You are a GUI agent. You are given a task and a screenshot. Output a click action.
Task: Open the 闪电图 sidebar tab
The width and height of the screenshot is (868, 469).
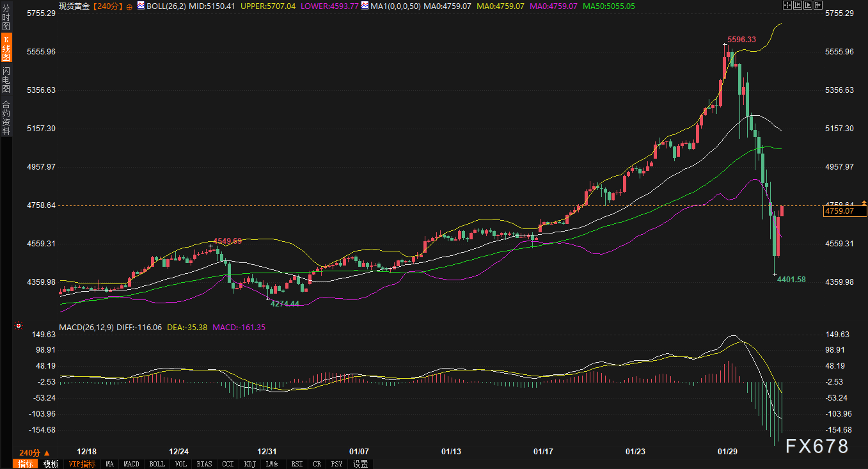(x=6, y=79)
